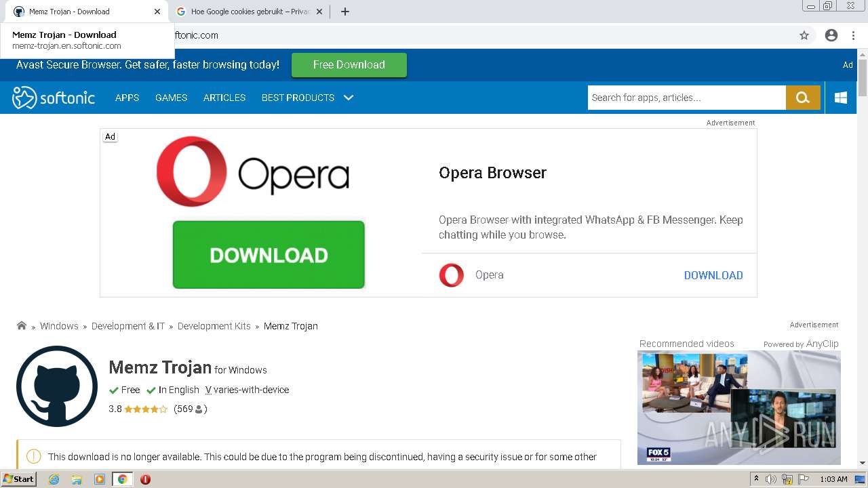Click the small Opera icon in ad footer
Image resolution: width=868 pixels, height=488 pixels.
tap(452, 275)
